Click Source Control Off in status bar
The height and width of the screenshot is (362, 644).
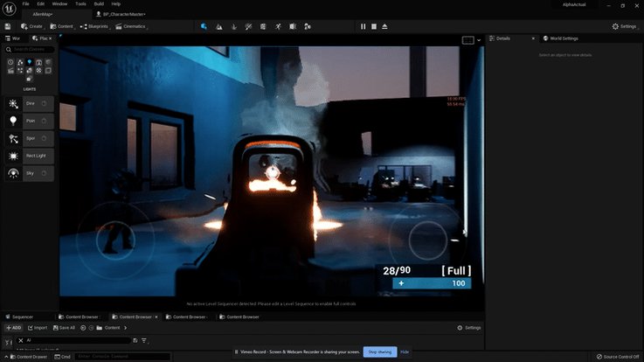tap(618, 357)
